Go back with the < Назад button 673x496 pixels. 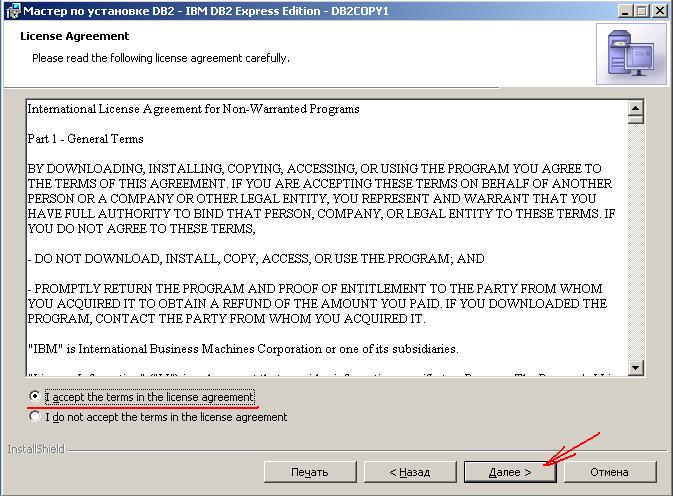pos(410,472)
